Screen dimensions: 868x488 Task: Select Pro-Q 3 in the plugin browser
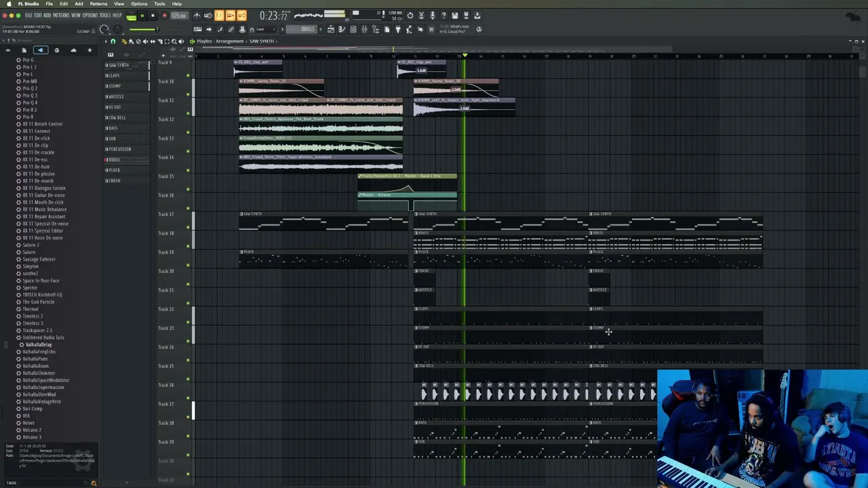point(30,96)
